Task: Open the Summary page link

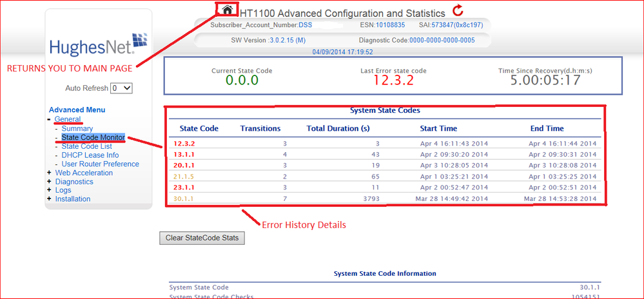Action: click(x=77, y=129)
